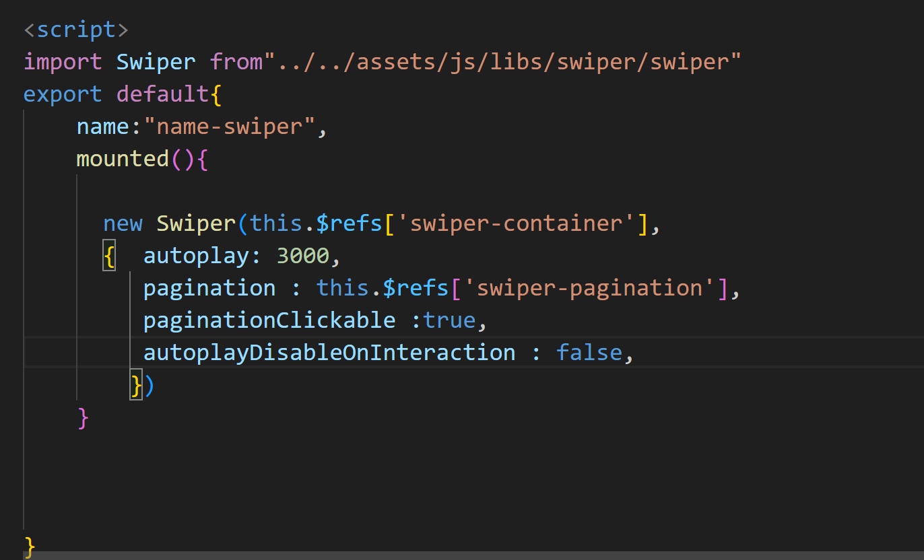
Task: Click the final closing brace at file bottom
Action: 30,545
